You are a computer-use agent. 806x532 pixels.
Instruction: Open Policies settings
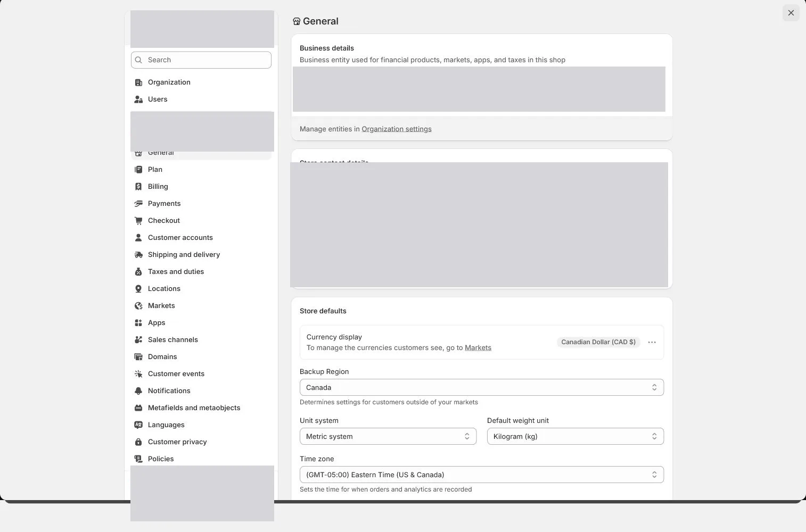(201, 459)
